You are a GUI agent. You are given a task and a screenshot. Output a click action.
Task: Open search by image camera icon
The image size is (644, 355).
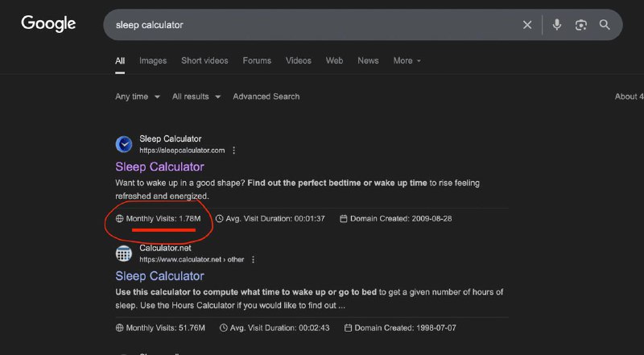[x=580, y=25]
